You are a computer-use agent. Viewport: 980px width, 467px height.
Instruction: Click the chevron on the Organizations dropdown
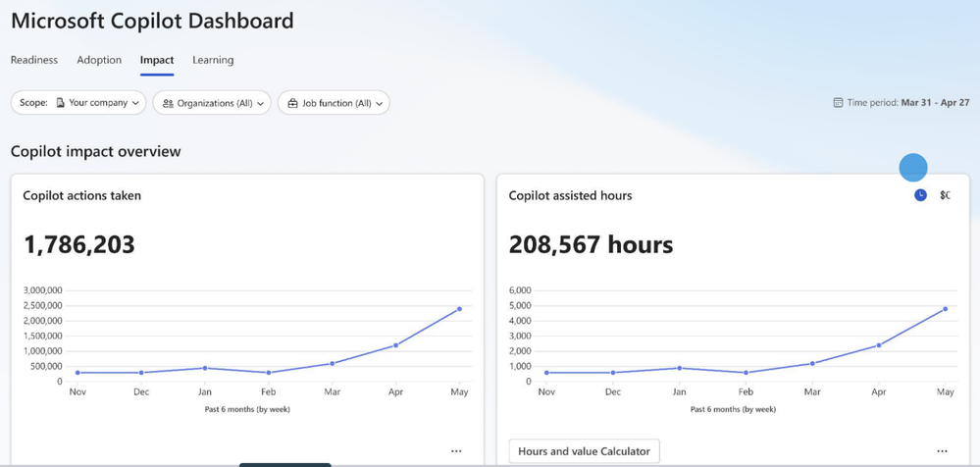pos(260,103)
